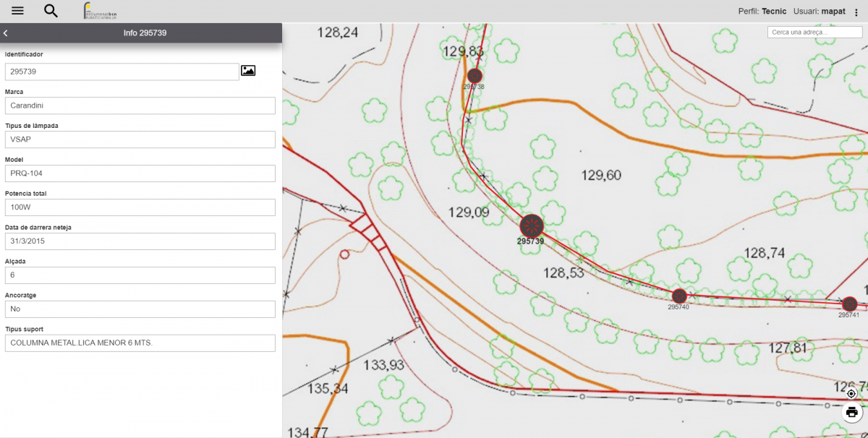This screenshot has width=868, height=438.
Task: Go back using the Info panel arrow
Action: (6, 33)
